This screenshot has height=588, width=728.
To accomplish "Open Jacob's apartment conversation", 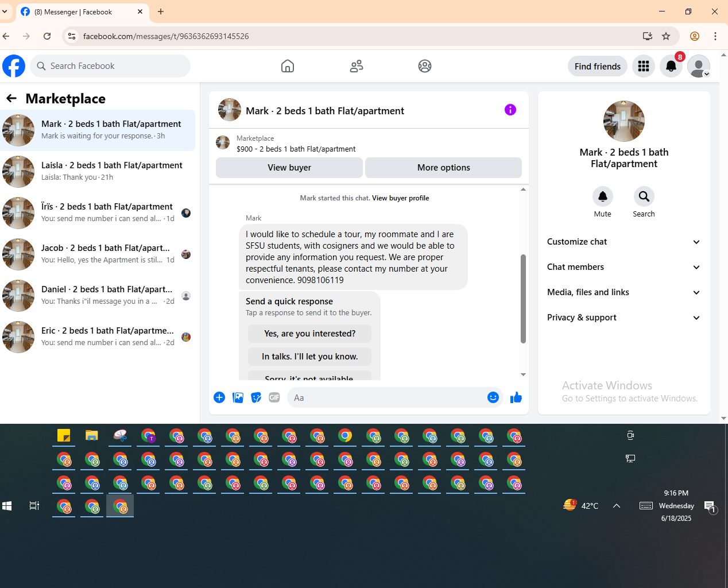I will tap(98, 254).
